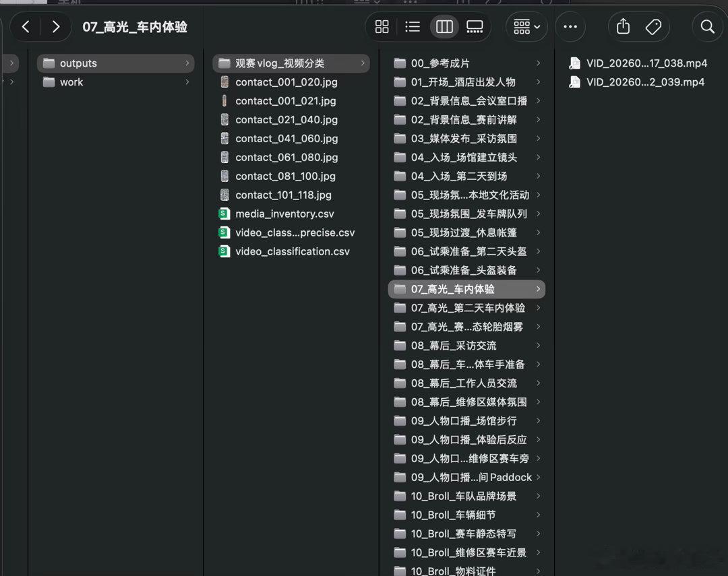Select the work folder

click(x=116, y=82)
